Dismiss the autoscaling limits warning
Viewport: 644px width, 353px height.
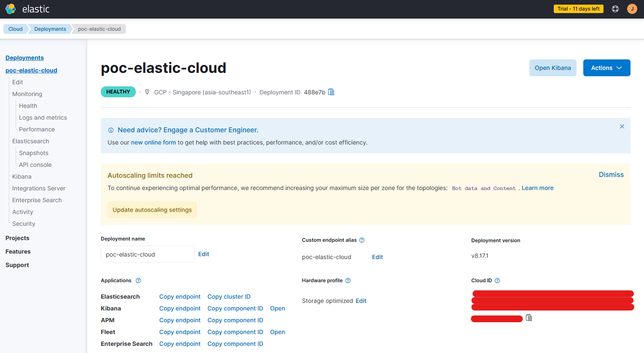(611, 175)
